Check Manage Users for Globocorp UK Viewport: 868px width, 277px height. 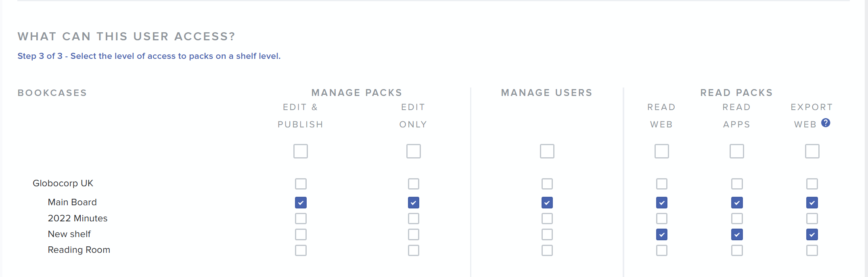(547, 184)
